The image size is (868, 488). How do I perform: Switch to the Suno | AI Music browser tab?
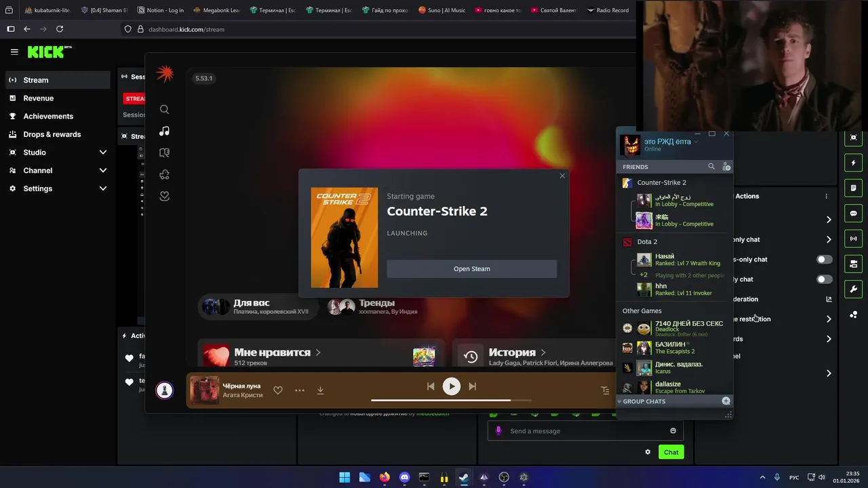pos(442,10)
